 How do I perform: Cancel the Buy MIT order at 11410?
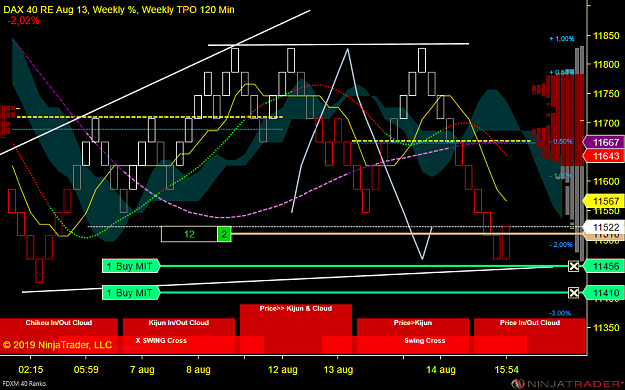click(x=573, y=293)
